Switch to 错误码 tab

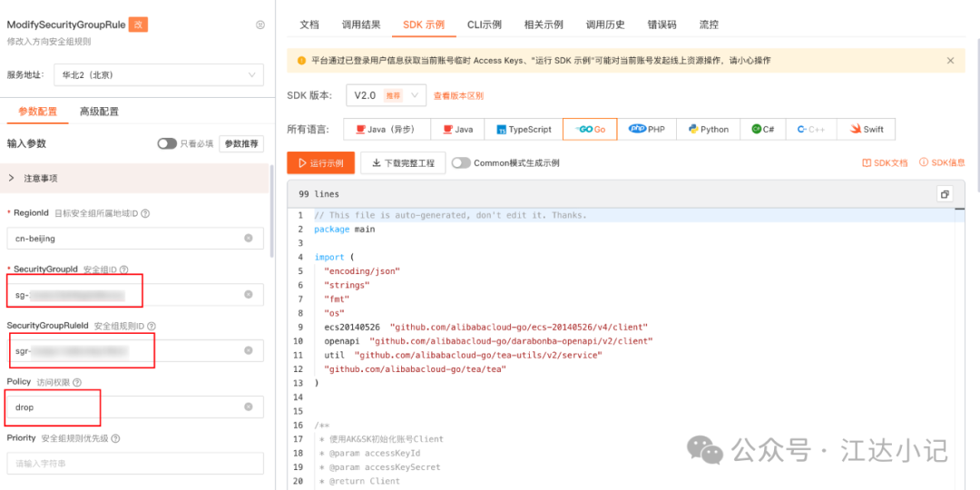click(661, 25)
